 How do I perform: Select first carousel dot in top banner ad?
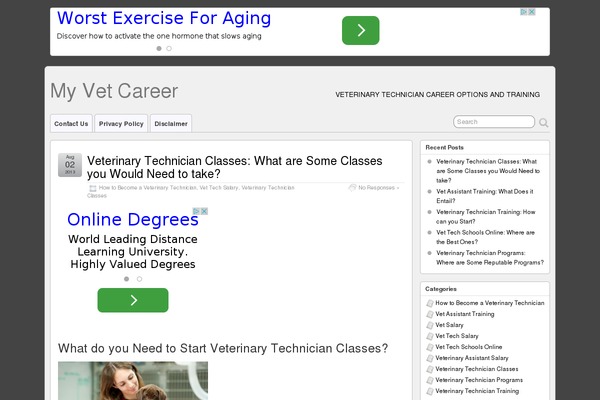pos(159,49)
